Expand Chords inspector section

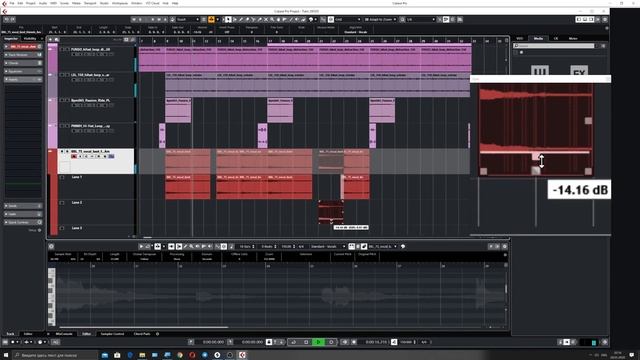(23, 63)
